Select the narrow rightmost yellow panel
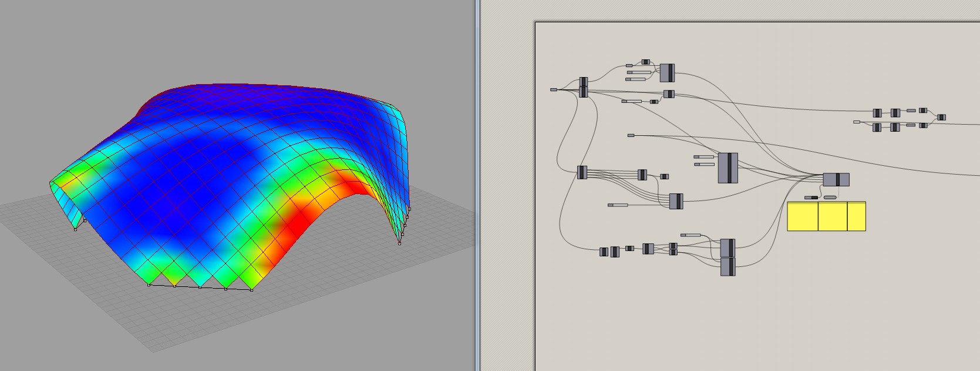 click(x=857, y=216)
